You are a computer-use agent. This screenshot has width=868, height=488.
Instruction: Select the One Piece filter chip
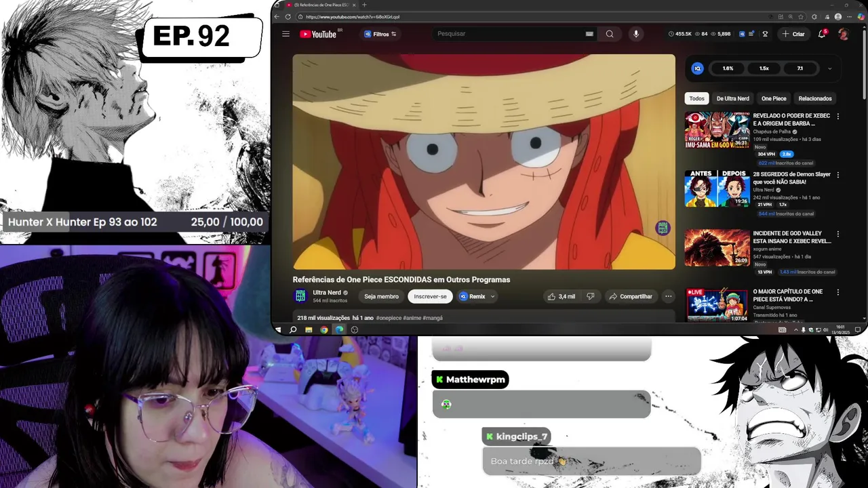click(774, 98)
